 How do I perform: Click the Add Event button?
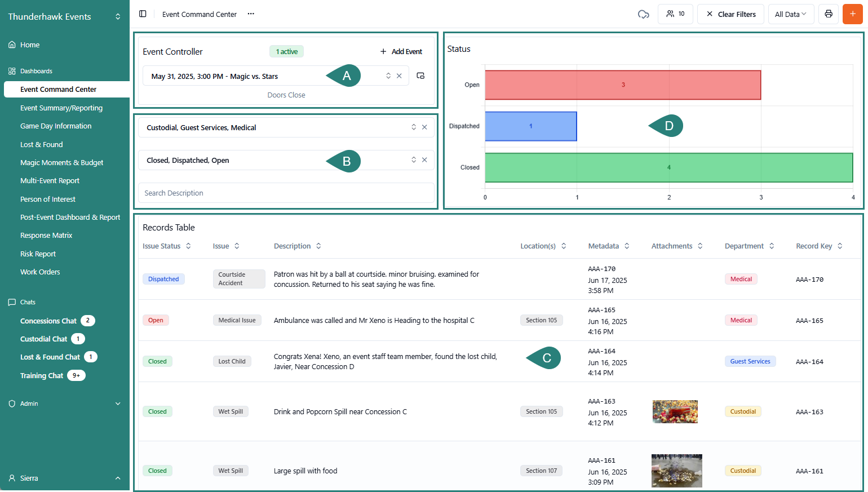[401, 51]
